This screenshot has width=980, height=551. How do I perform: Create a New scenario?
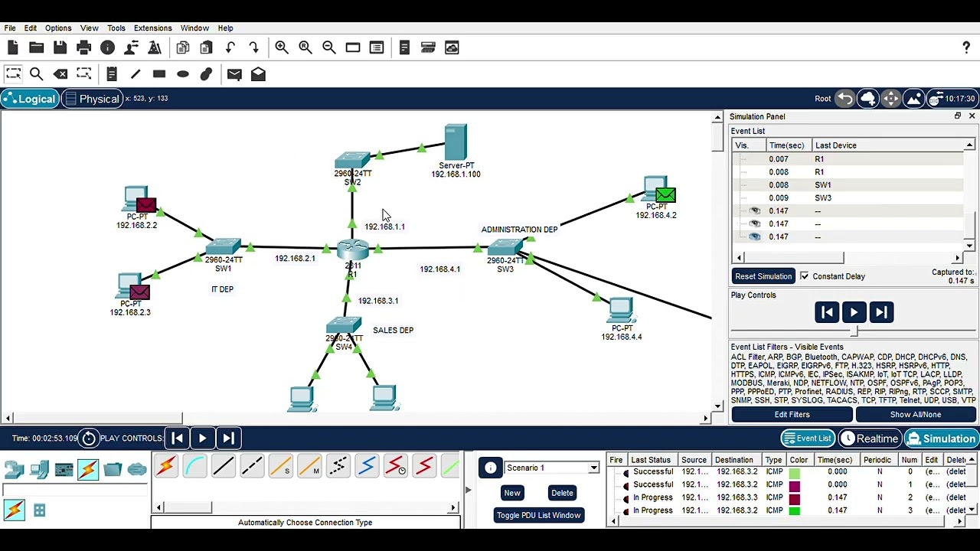point(512,493)
